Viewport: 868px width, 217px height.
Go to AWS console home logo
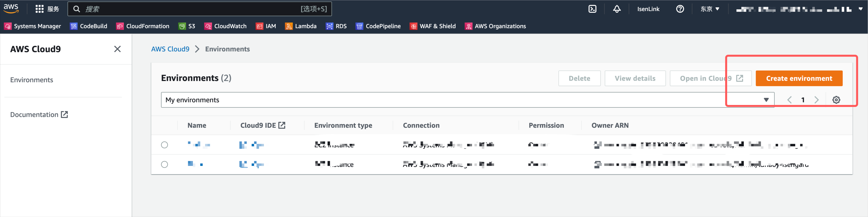[x=11, y=9]
